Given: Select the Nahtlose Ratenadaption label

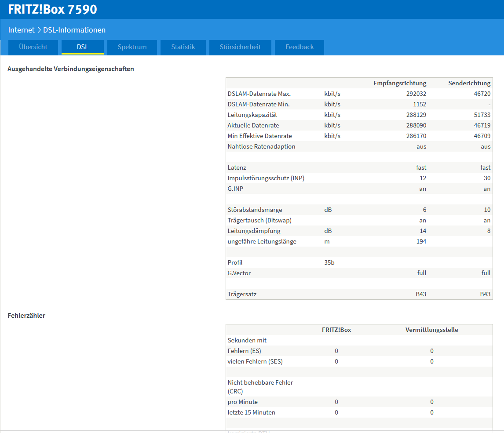Looking at the screenshot, I should tap(261, 146).
